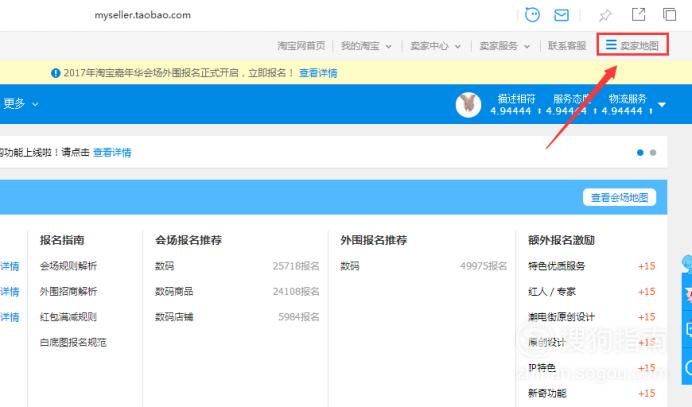
Task: Click 5984报名 count
Action: (299, 317)
